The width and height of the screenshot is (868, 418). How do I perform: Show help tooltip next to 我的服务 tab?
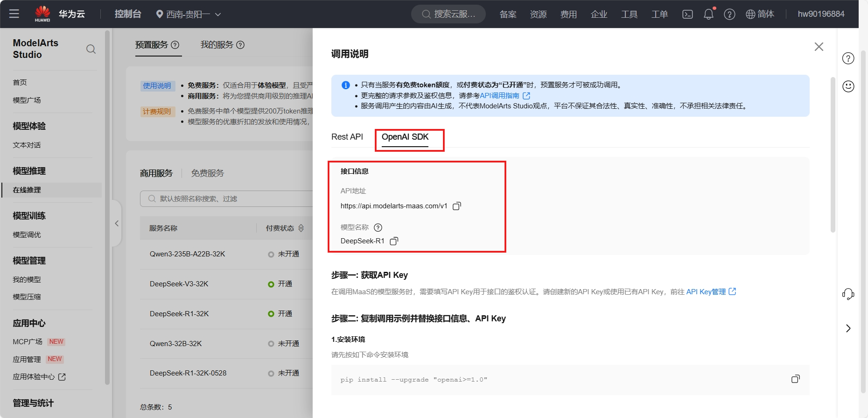(240, 45)
